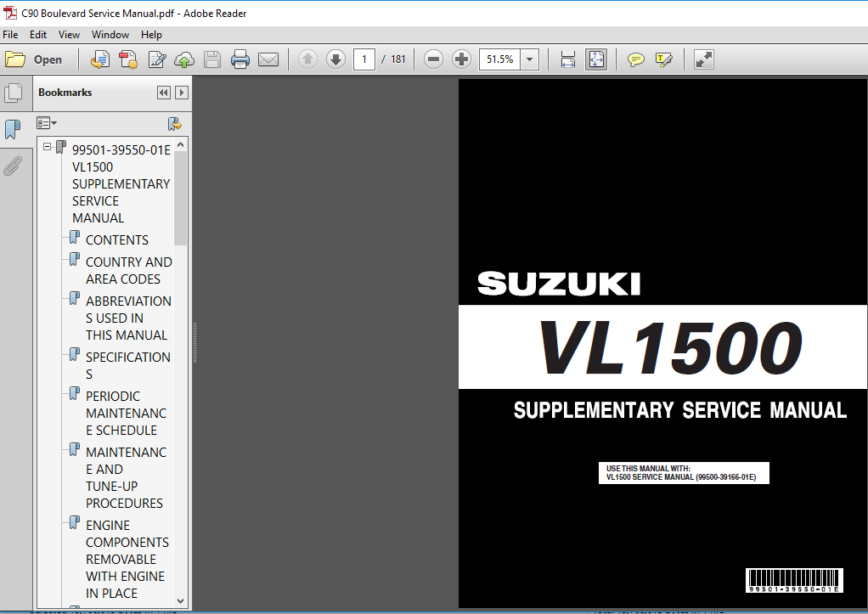868x614 pixels.
Task: Open the View menu
Action: pos(69,34)
